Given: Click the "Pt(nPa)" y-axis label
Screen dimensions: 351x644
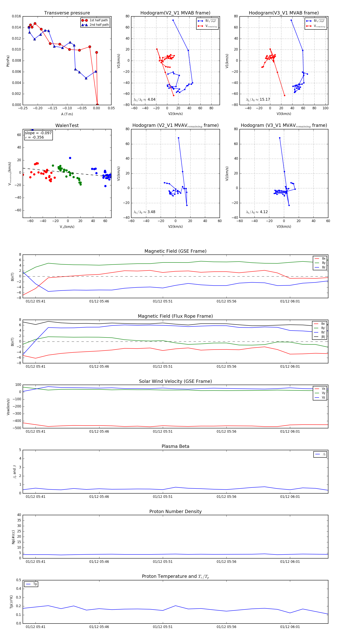Looking at the screenshot, I should coord(8,61).
